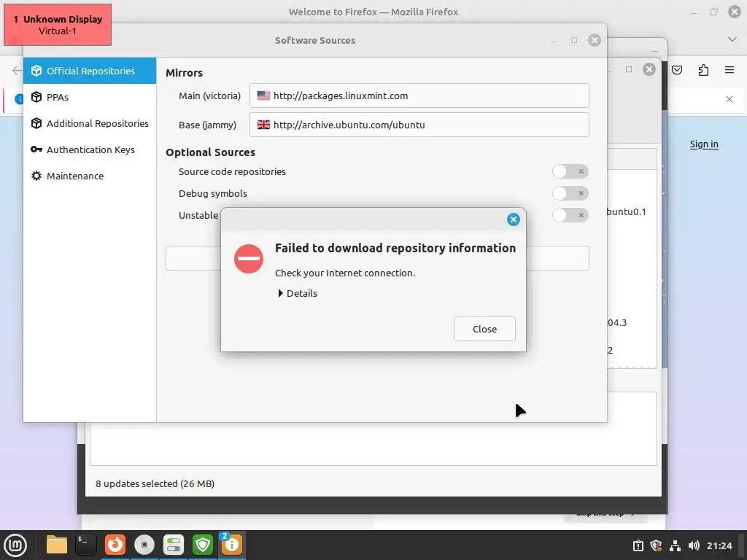Click the 21:24 clock
This screenshot has height=560, width=747.
(x=719, y=545)
